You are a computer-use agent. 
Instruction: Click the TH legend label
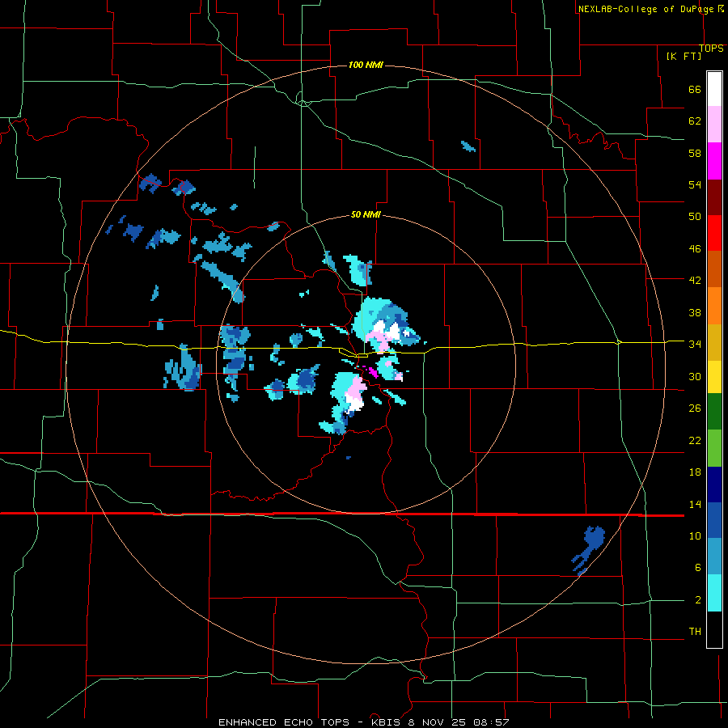coord(695,631)
